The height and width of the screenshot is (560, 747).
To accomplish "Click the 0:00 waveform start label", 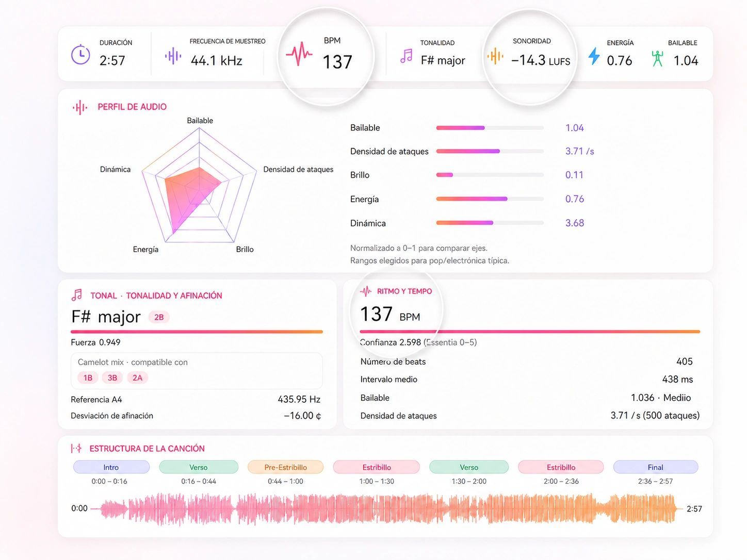I will [x=79, y=508].
